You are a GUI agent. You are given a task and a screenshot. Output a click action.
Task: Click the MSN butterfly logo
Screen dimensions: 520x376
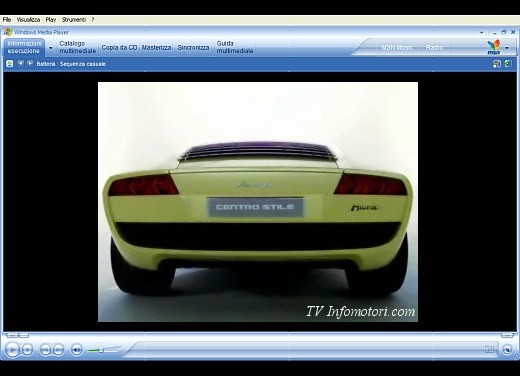(494, 47)
